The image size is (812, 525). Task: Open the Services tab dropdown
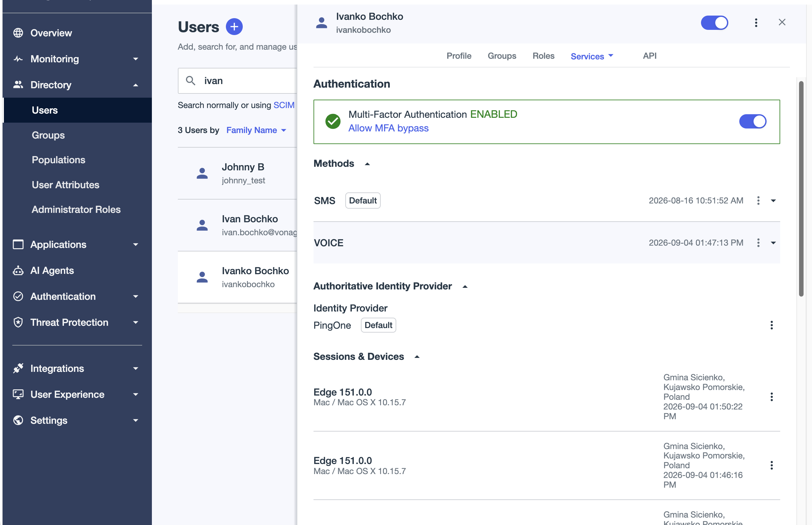[592, 56]
